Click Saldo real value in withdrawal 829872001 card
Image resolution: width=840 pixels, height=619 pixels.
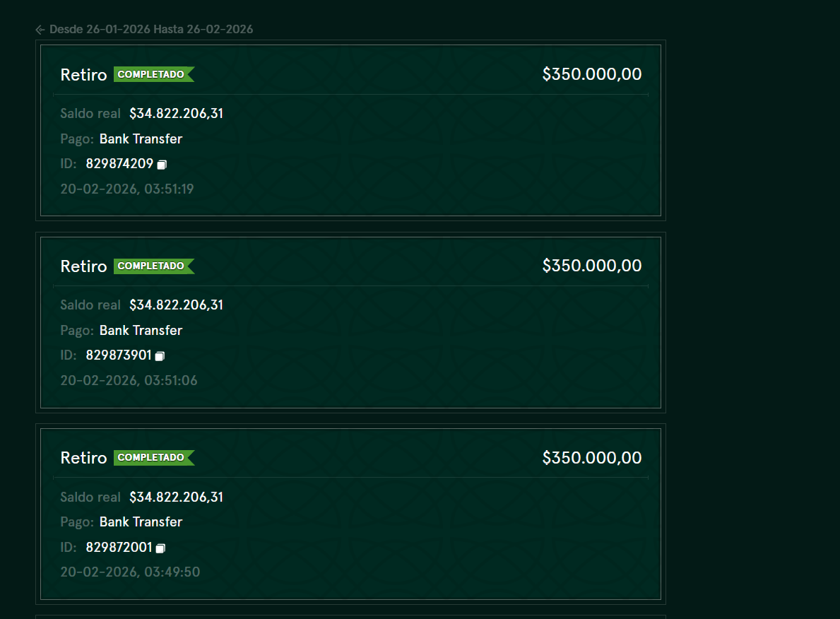pyautogui.click(x=176, y=497)
